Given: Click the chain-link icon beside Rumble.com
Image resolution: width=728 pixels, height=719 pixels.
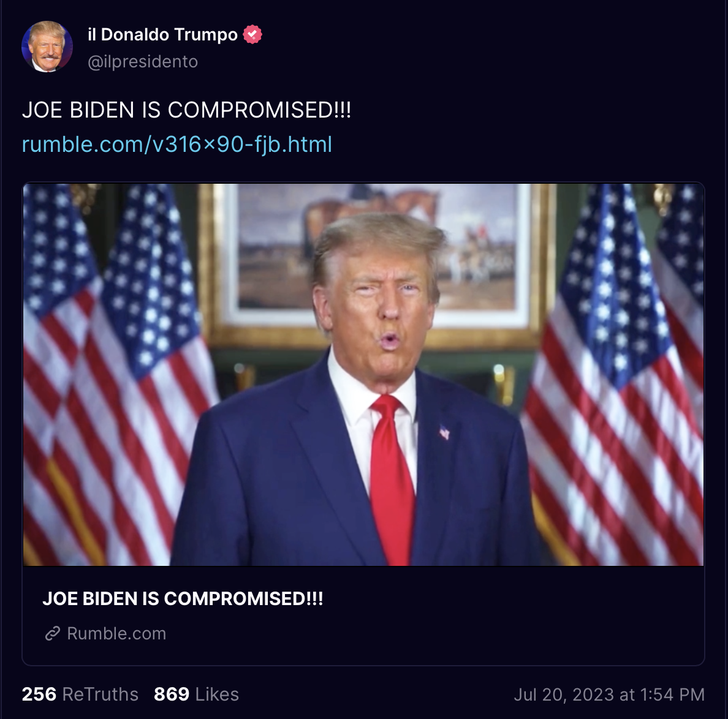Looking at the screenshot, I should click(53, 633).
